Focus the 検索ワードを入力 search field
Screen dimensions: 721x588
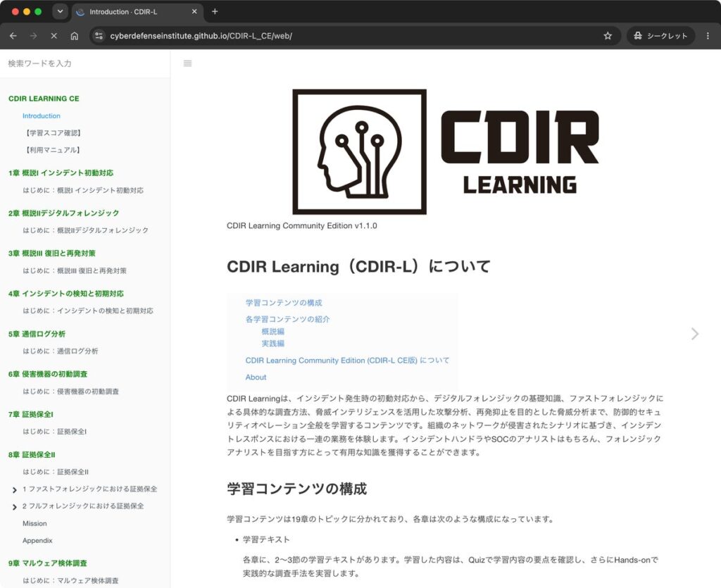point(85,63)
